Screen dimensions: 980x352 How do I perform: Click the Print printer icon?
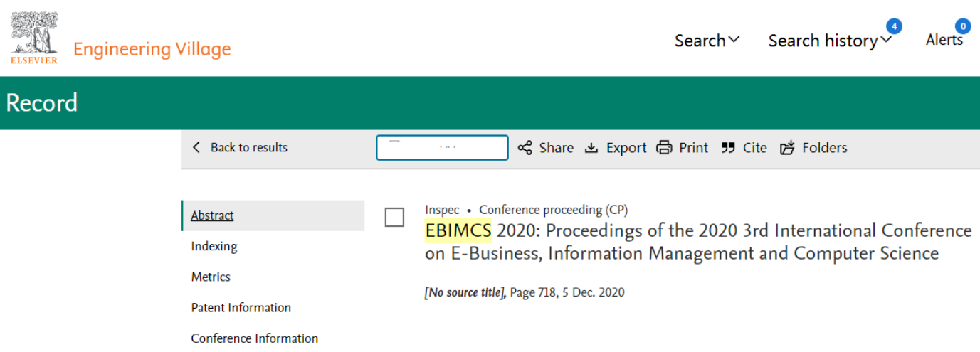[x=664, y=148]
